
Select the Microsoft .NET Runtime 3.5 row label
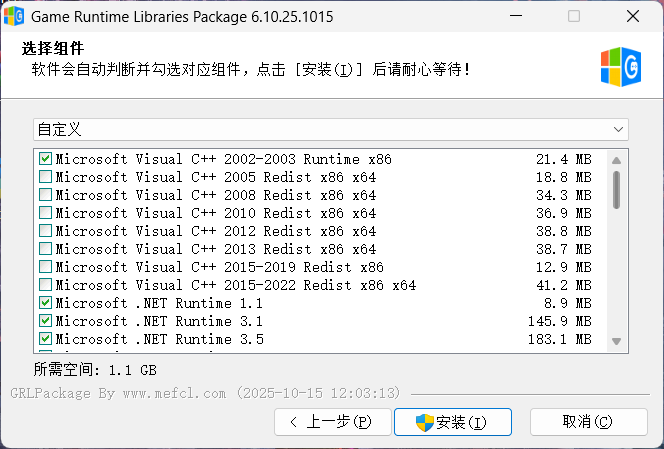[x=160, y=339]
